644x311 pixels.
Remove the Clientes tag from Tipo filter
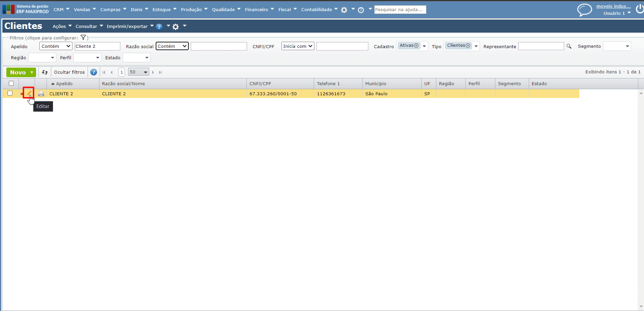468,45
